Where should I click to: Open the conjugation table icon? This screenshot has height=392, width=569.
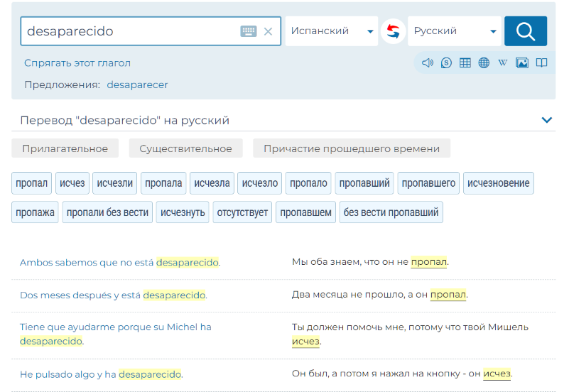(x=465, y=62)
